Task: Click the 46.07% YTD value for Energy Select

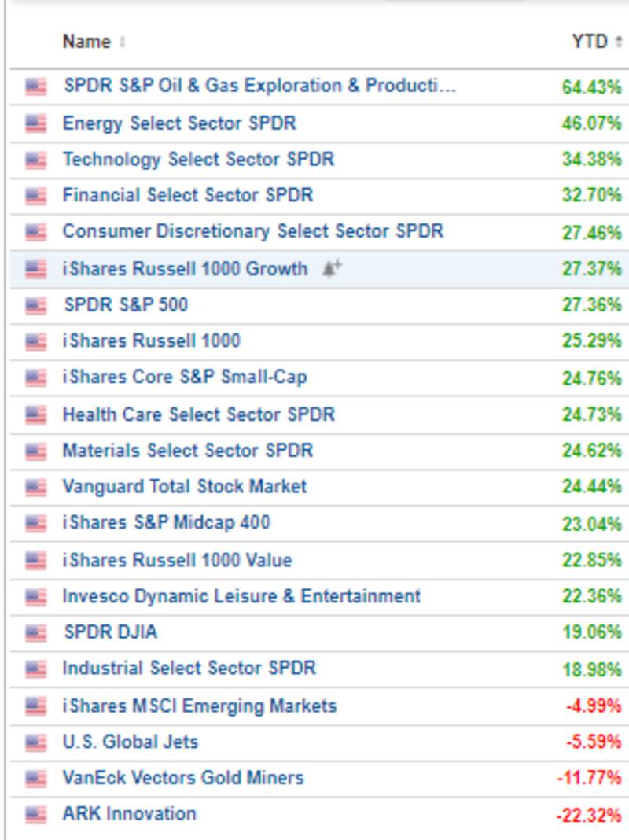Action: [591, 123]
